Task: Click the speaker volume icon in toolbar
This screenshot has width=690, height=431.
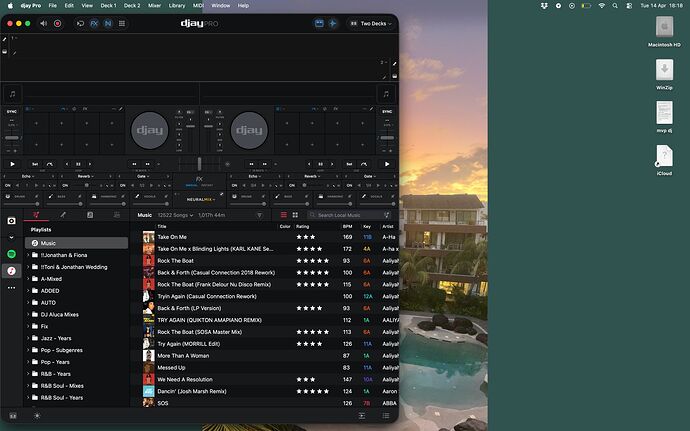Action: 44,23
